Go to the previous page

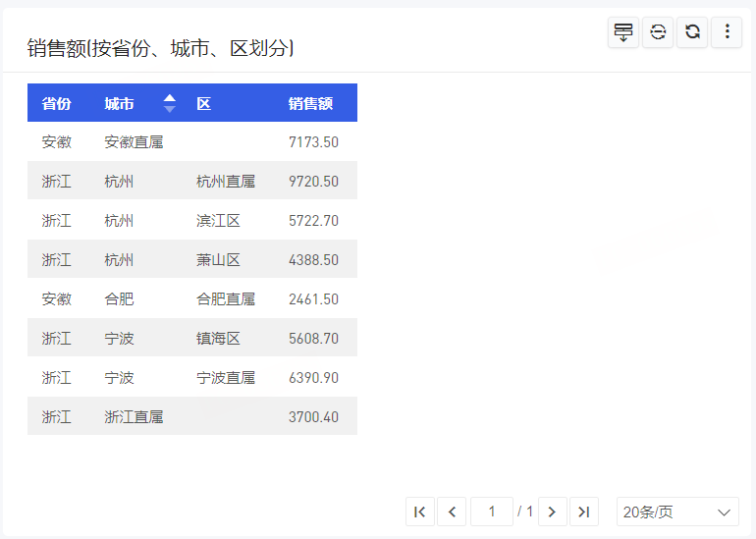coord(452,512)
